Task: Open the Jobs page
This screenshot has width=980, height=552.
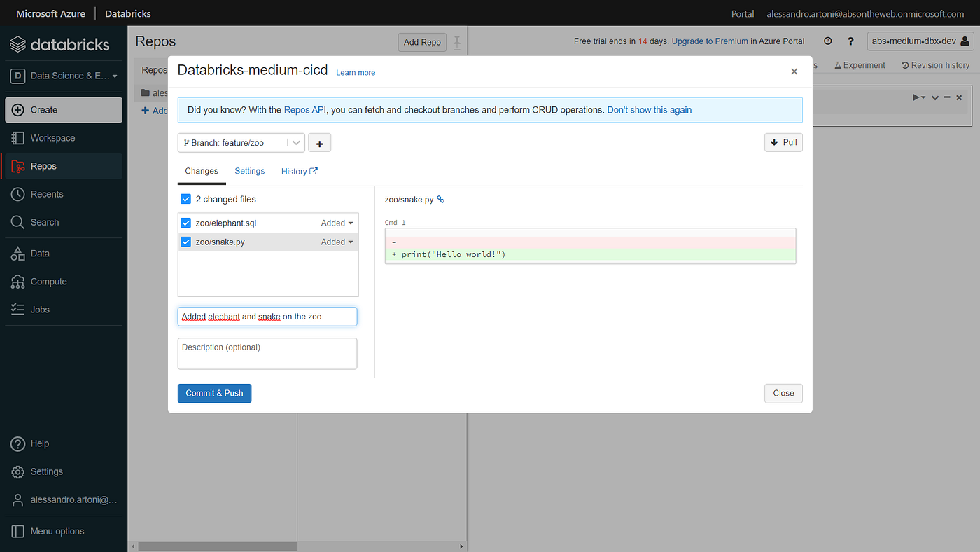Action: coord(39,309)
